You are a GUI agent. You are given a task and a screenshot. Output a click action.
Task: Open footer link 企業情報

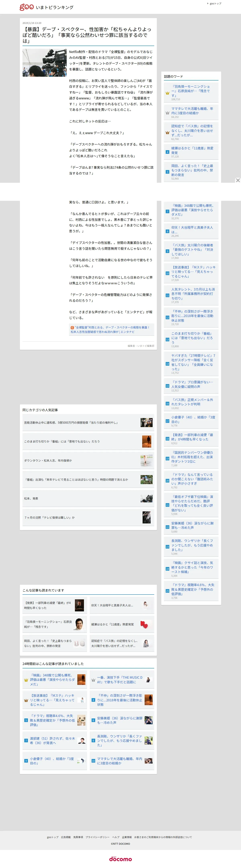tap(127, 837)
